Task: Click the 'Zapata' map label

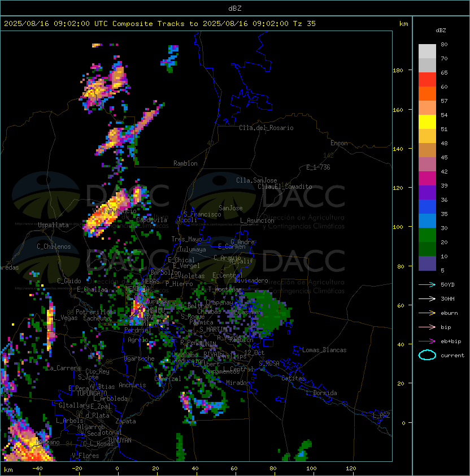Action: coord(125,421)
